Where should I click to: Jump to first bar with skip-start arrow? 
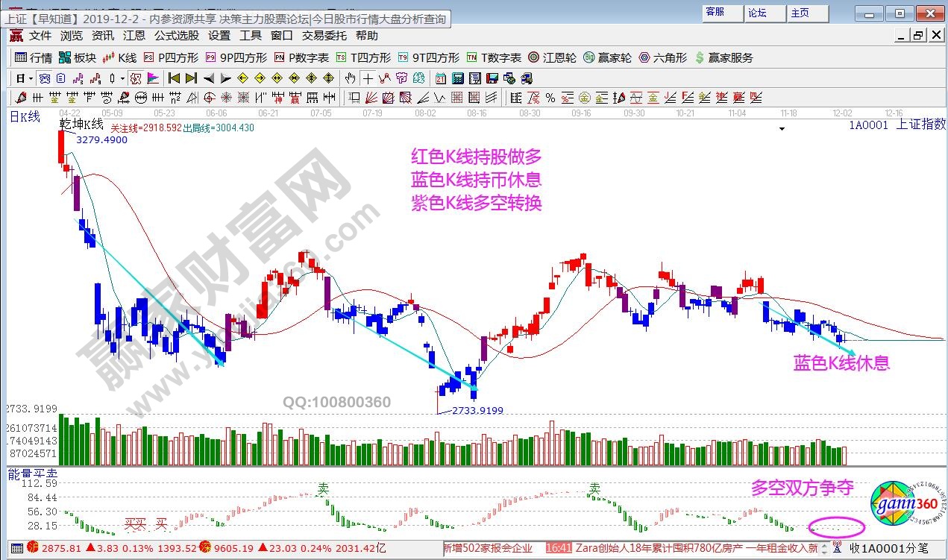click(x=174, y=78)
